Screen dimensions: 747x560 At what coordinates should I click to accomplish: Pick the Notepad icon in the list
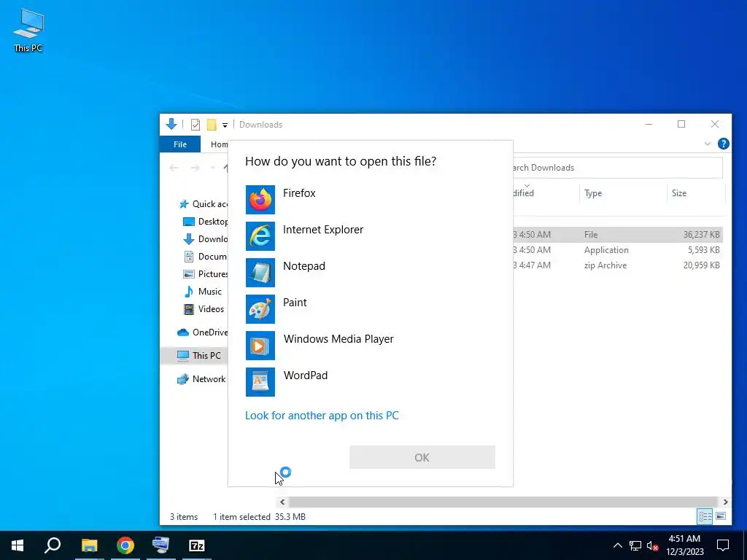pos(260,273)
